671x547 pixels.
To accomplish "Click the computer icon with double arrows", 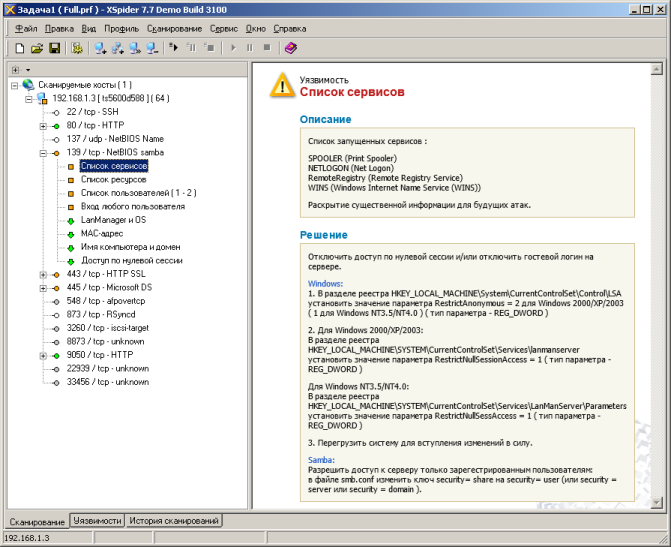I will click(x=135, y=48).
